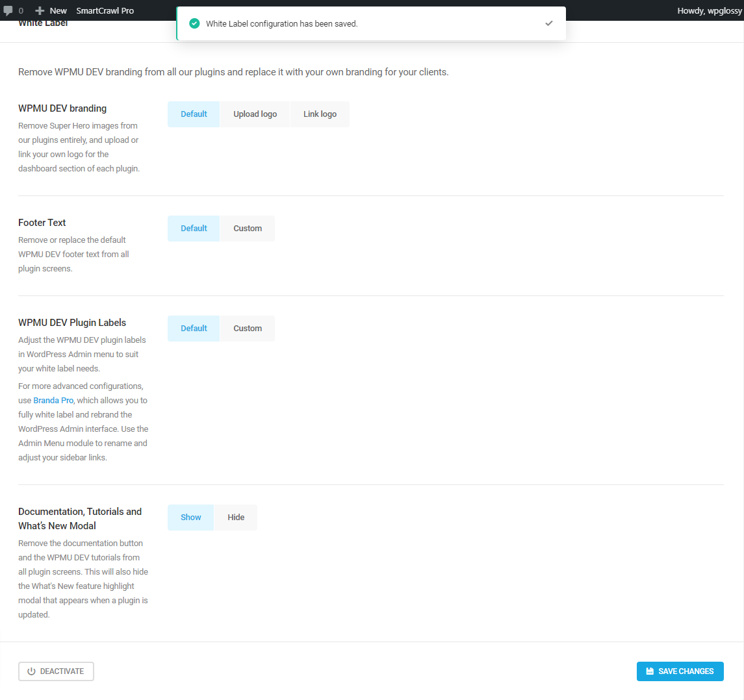Follow the Branda Pro link
Screen dimensions: 744x700
(53, 400)
